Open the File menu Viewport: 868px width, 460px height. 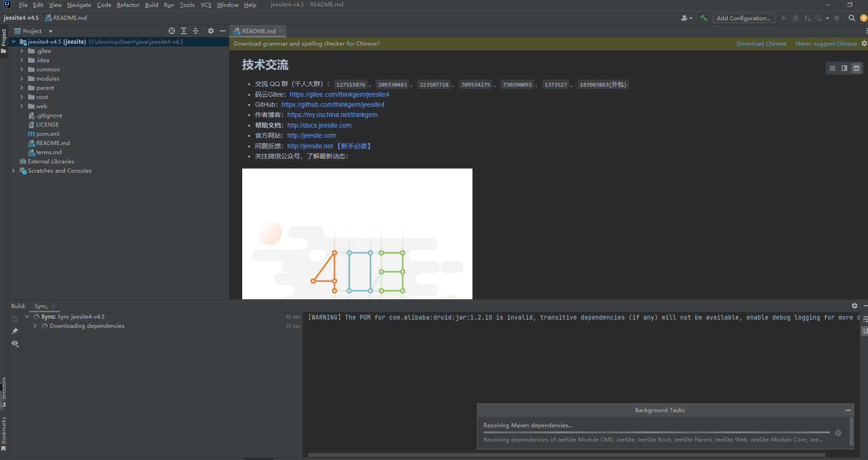23,5
